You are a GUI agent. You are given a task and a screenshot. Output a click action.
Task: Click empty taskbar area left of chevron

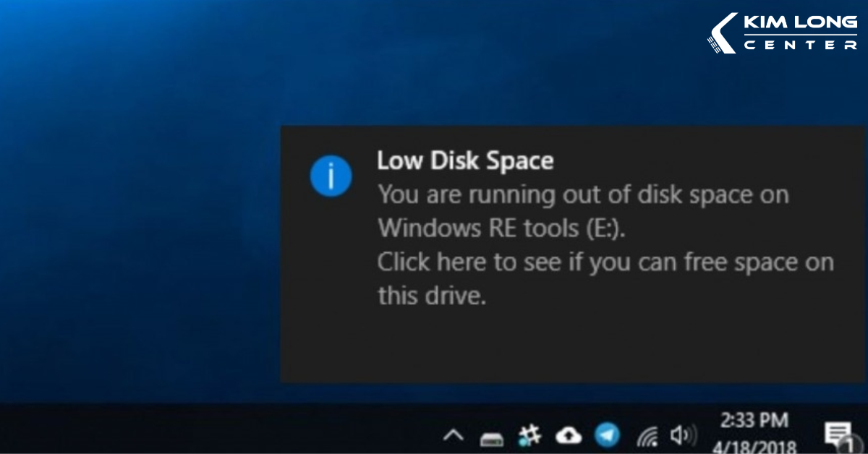pyautogui.click(x=217, y=434)
